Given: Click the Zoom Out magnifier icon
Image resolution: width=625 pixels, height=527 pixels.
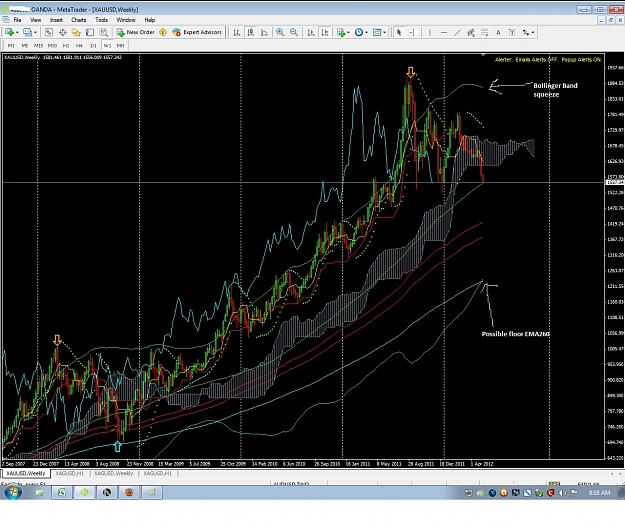Looking at the screenshot, I should click(294, 32).
